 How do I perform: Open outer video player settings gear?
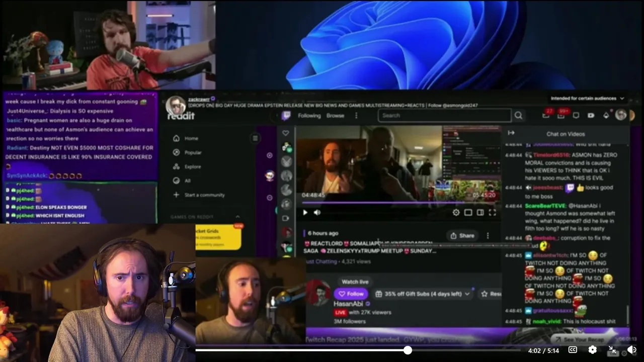tap(592, 350)
